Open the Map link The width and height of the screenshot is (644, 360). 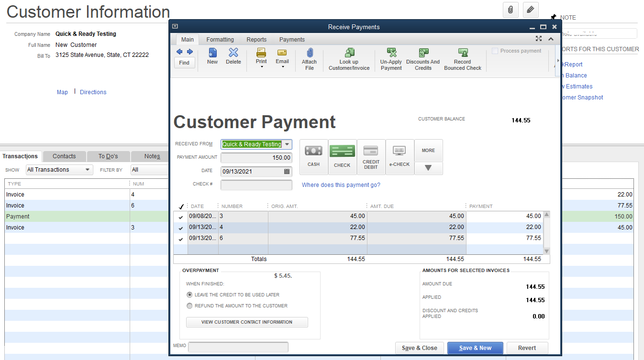point(62,92)
